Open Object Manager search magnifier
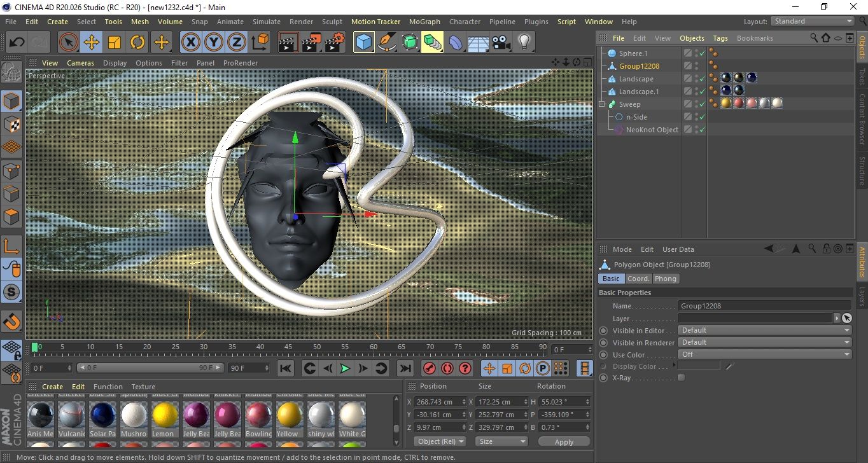Viewport: 868px width, 463px height. [x=814, y=38]
